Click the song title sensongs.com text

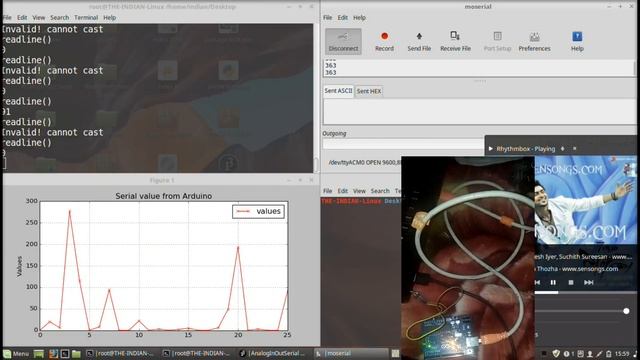[577, 269]
